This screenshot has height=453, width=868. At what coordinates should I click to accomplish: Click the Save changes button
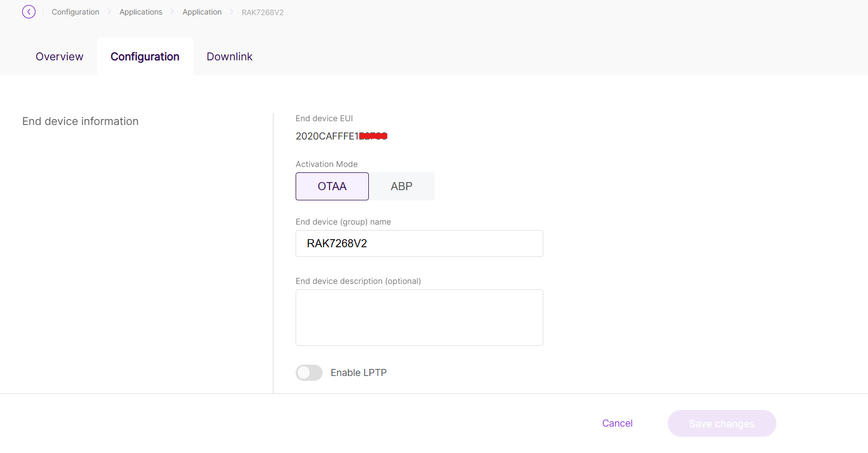(722, 423)
